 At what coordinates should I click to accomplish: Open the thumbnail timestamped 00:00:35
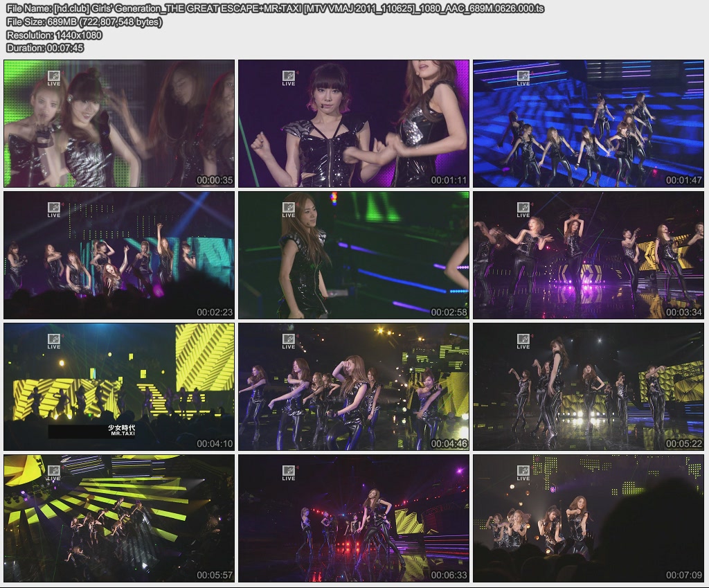click(119, 123)
